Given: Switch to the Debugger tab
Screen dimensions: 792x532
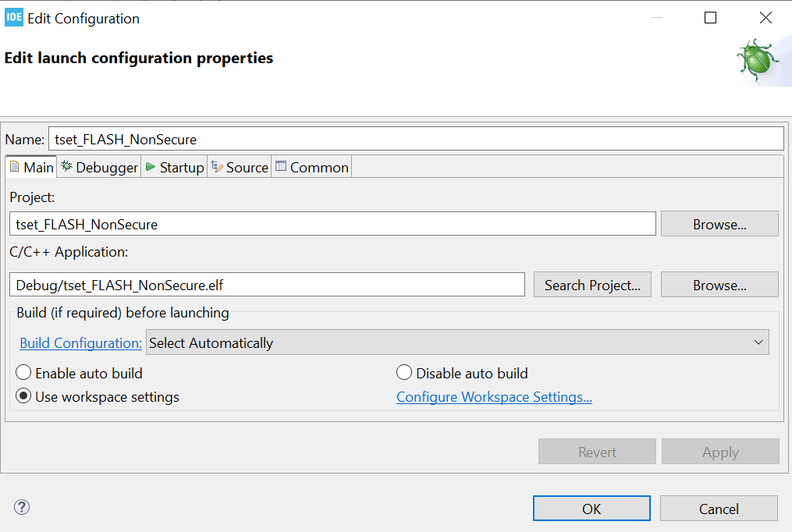Looking at the screenshot, I should [98, 167].
